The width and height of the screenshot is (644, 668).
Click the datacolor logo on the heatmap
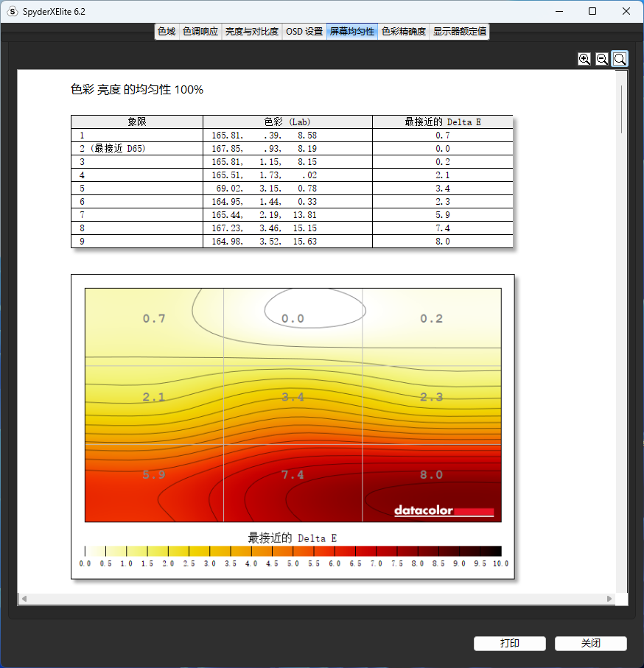pyautogui.click(x=444, y=510)
